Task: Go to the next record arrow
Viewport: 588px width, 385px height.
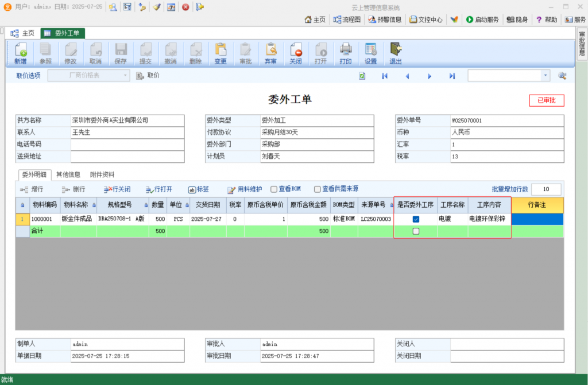Action: pos(430,76)
